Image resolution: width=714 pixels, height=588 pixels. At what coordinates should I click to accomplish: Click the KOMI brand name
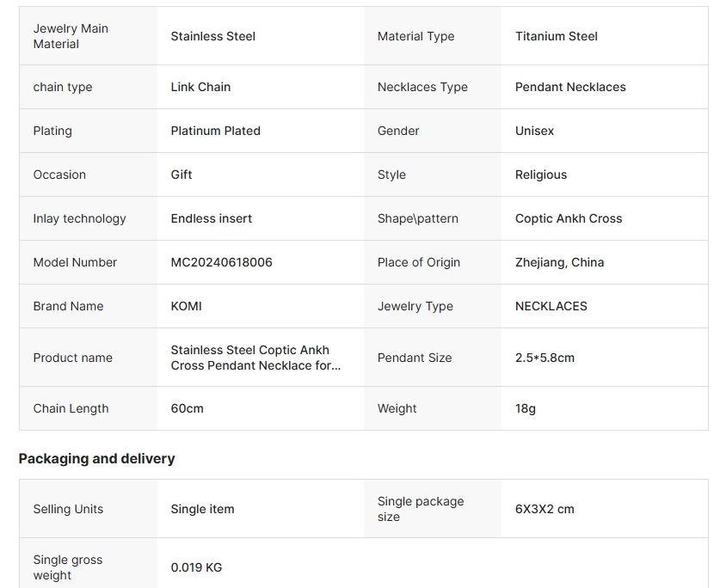click(x=186, y=306)
